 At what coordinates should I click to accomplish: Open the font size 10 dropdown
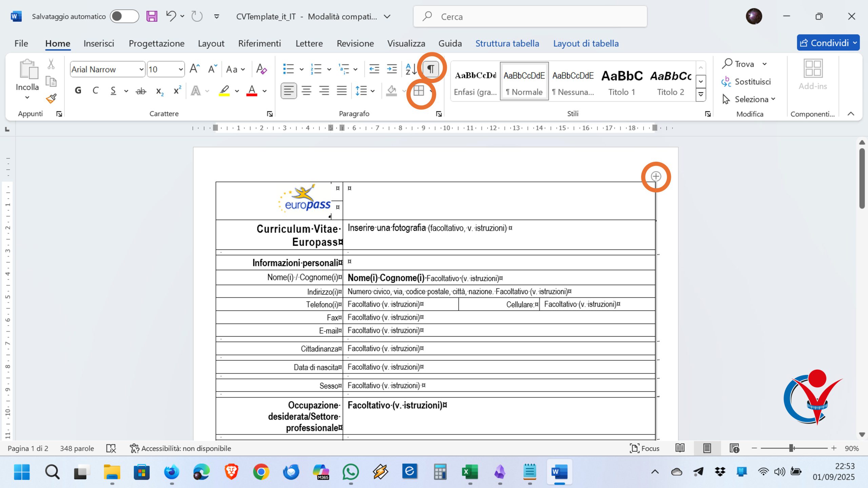181,69
